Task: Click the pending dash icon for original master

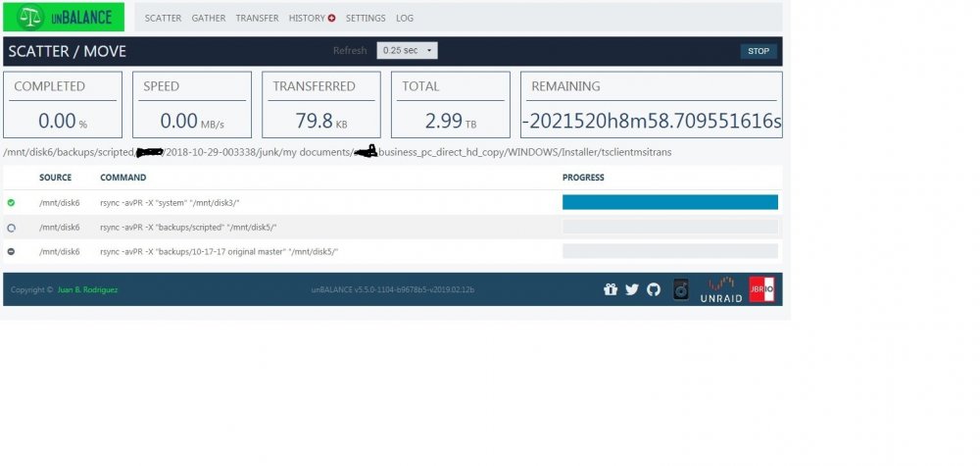Action: (11, 251)
